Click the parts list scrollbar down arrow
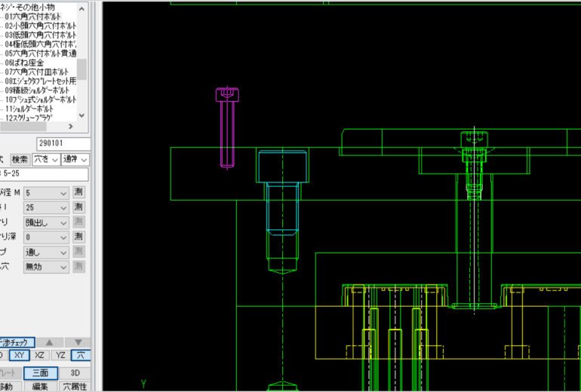Image resolution: width=581 pixels, height=392 pixels. click(81, 114)
